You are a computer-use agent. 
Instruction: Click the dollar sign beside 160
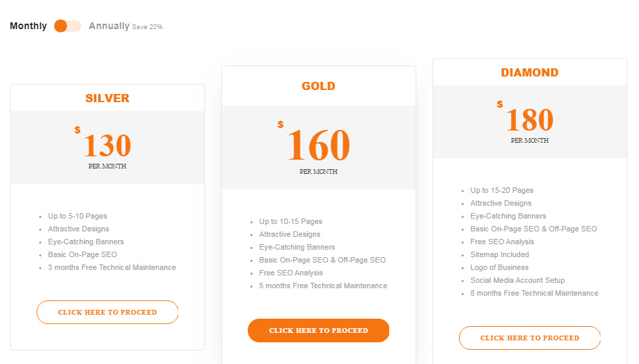point(280,124)
